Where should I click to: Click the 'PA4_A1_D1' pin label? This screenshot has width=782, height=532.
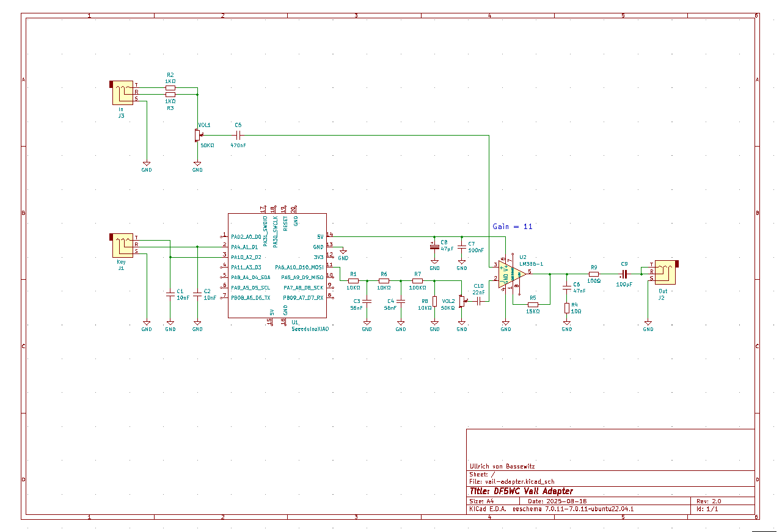click(x=244, y=247)
